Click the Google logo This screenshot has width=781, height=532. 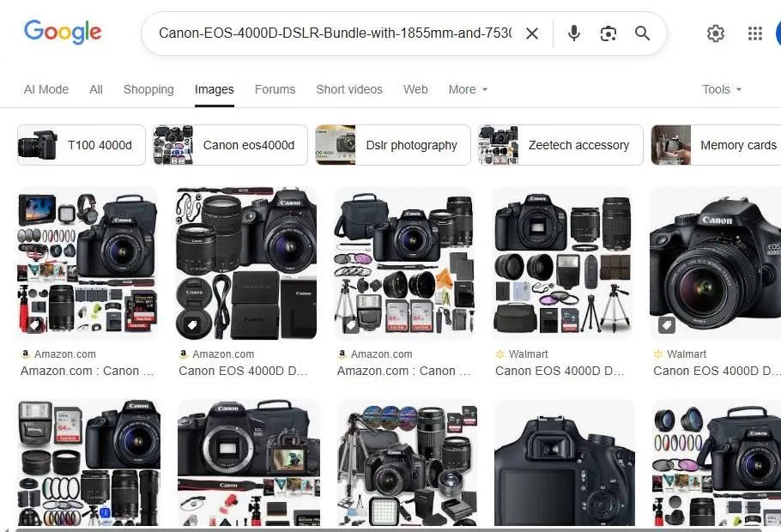pos(63,33)
